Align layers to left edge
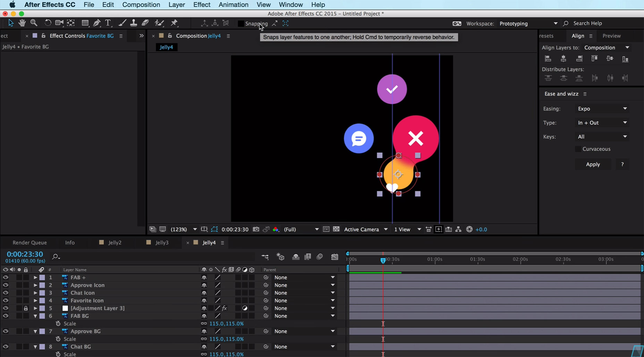Screen dimensions: 644x357 coord(548,59)
